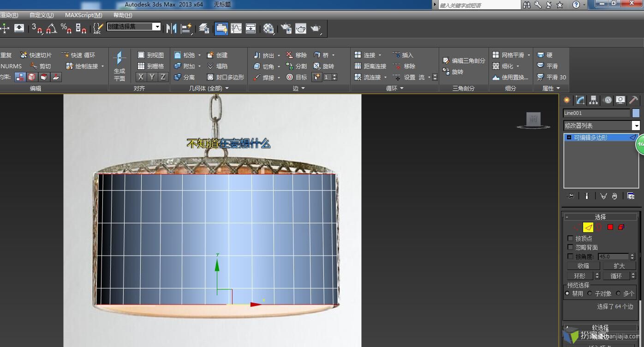Select the SubObj (子对象) preview radio button

point(590,293)
